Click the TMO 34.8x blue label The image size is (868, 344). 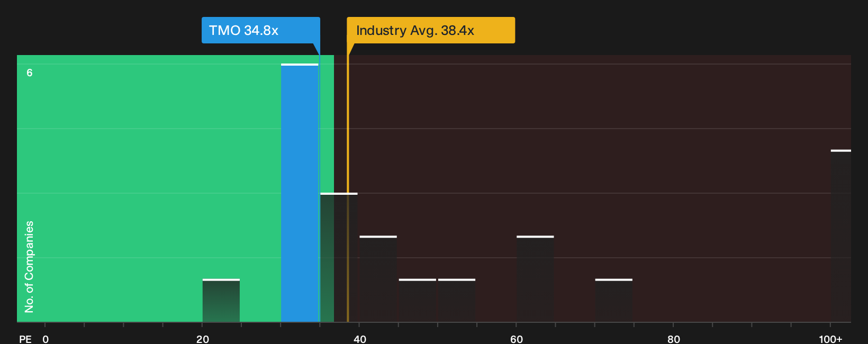[x=260, y=30]
